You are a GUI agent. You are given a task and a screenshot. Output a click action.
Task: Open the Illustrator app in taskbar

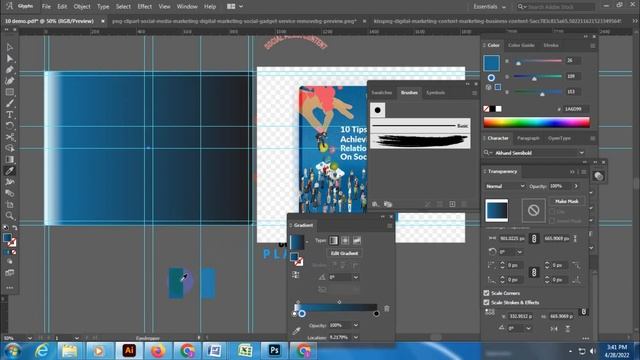(x=129, y=351)
